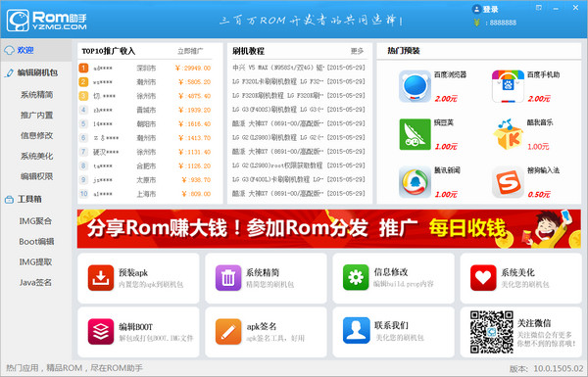
Task: Click the TOP10推广收入 heading
Action: [109, 51]
